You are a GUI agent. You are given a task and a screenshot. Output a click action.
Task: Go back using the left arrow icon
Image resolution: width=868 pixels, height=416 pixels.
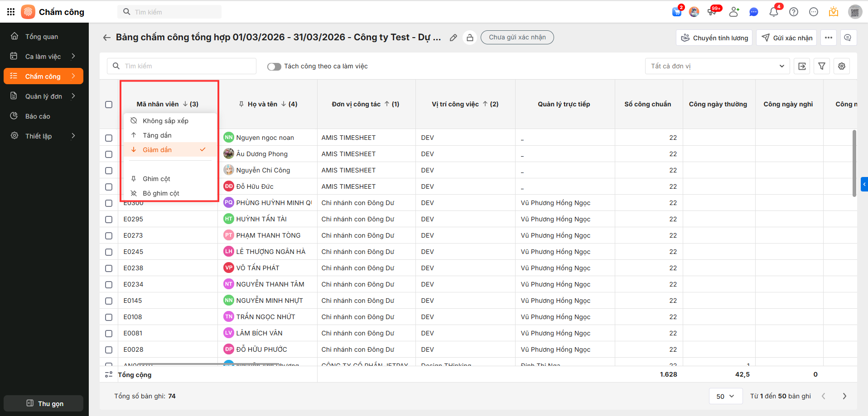coord(106,38)
